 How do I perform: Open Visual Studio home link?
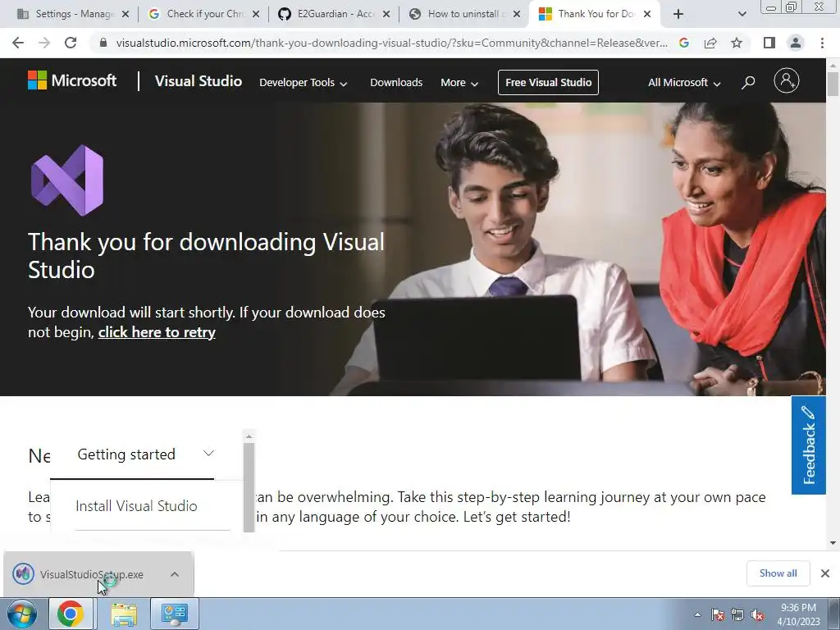pos(199,81)
